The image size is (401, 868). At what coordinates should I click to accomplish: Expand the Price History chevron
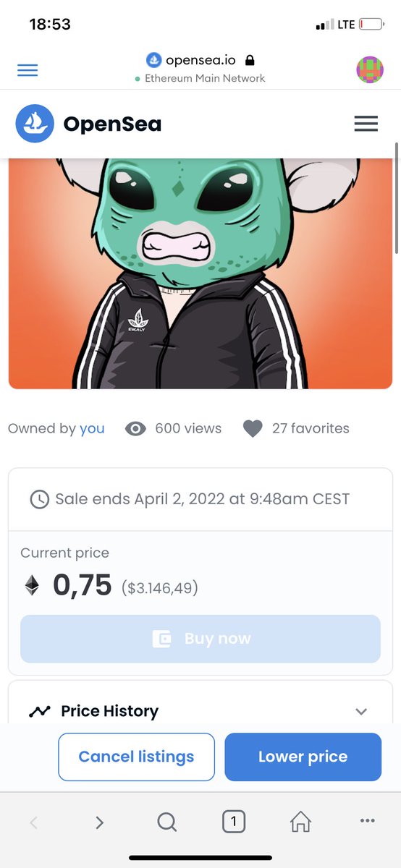[361, 712]
